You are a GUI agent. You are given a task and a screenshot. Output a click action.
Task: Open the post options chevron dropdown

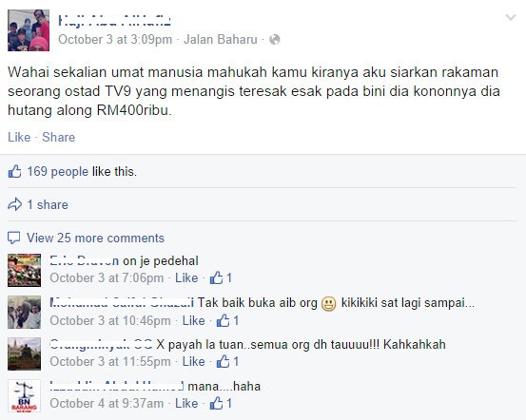click(511, 17)
